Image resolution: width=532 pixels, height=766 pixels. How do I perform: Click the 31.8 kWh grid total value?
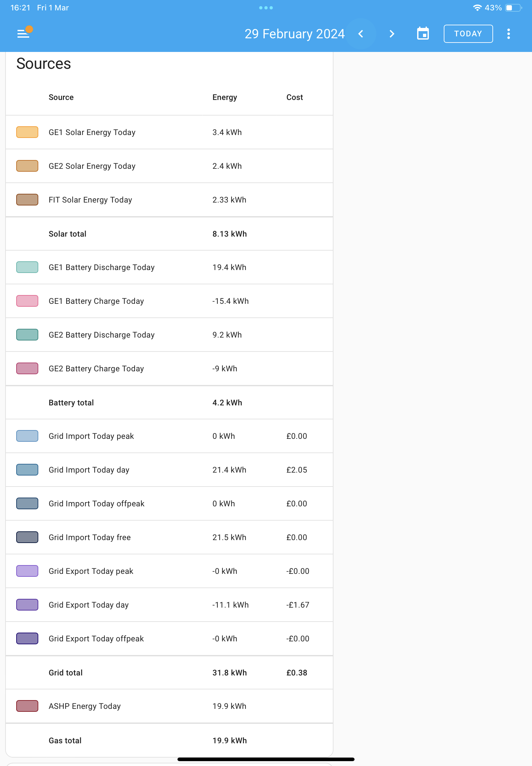pyautogui.click(x=230, y=673)
